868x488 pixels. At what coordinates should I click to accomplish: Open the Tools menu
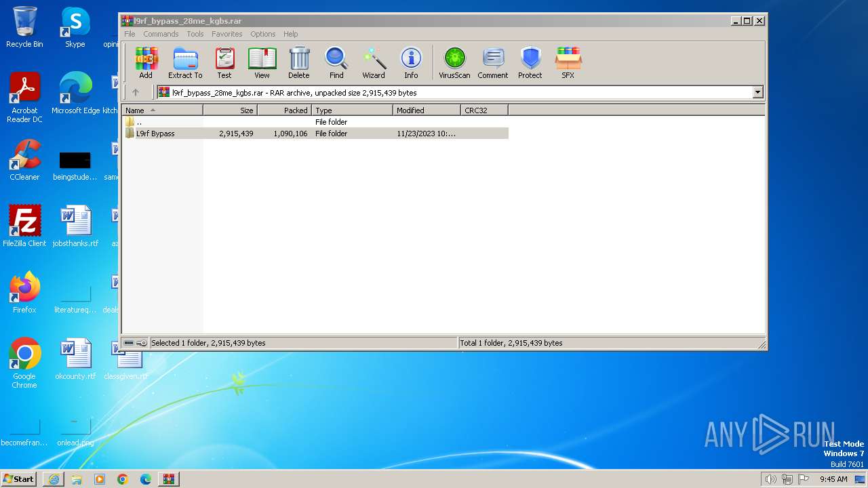click(x=195, y=34)
